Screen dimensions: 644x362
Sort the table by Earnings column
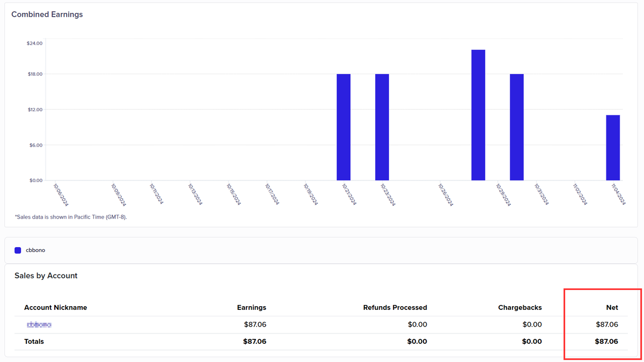tap(251, 307)
